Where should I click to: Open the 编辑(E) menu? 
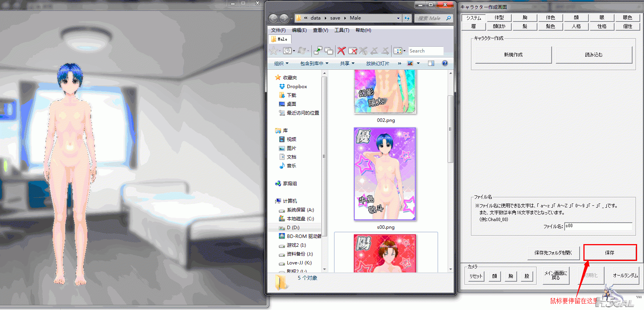click(299, 30)
